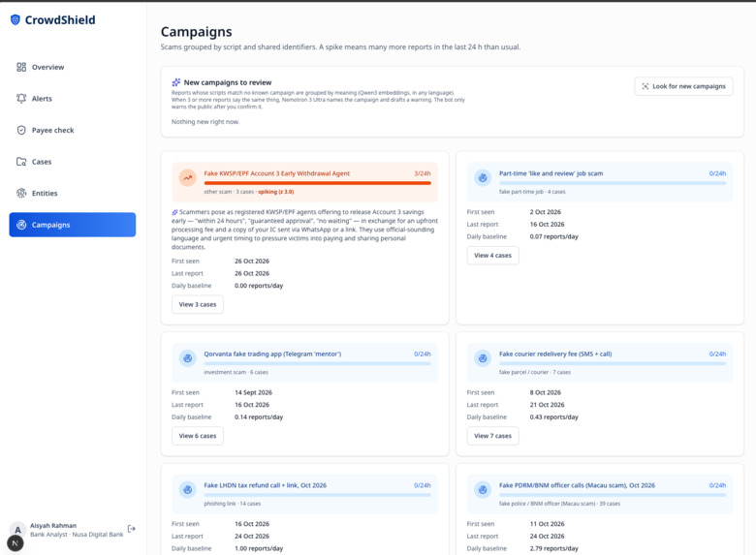Click '1.00 reports/day' baseline value

click(259, 548)
